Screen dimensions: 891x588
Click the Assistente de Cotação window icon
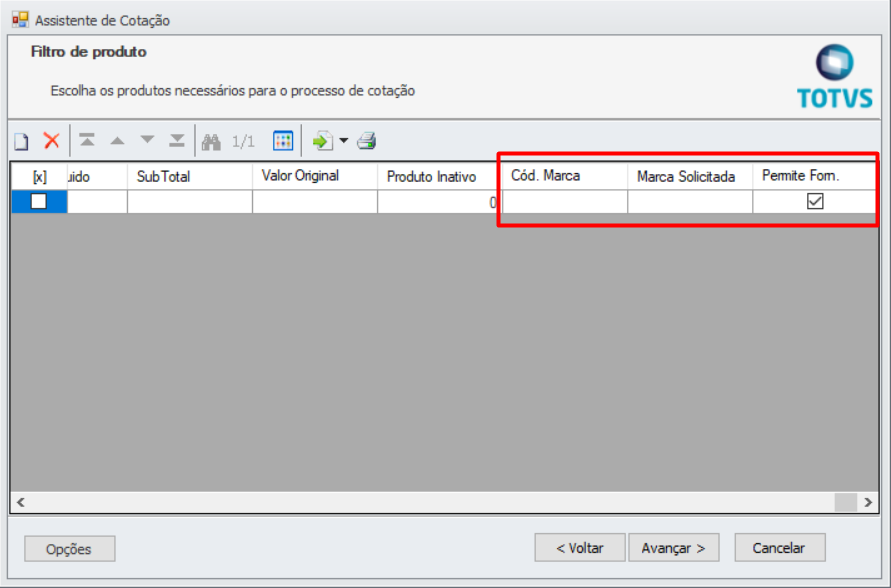point(20,20)
